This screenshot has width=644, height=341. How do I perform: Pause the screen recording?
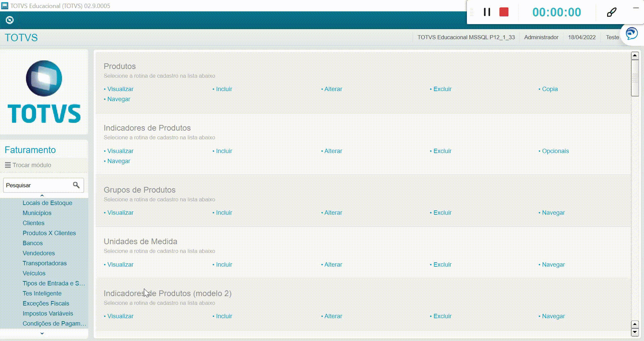[x=487, y=12]
